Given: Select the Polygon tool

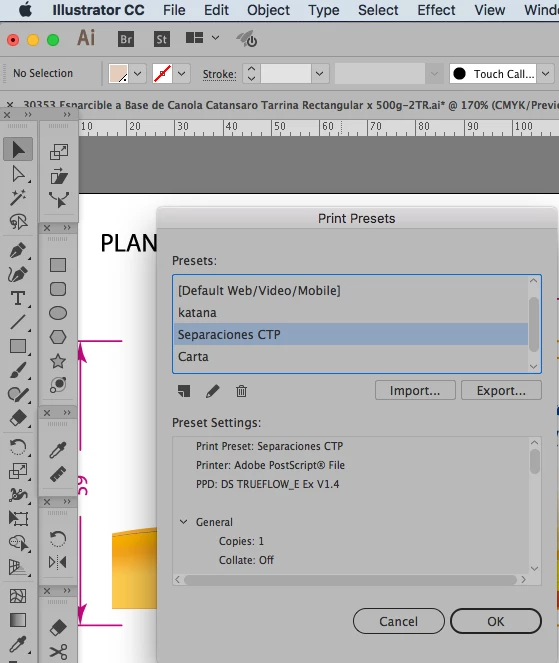Looking at the screenshot, I should pos(58,337).
